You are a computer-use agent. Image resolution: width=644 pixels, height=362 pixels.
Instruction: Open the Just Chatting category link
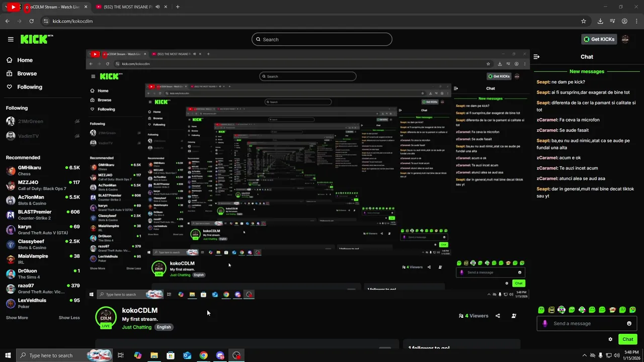137,327
